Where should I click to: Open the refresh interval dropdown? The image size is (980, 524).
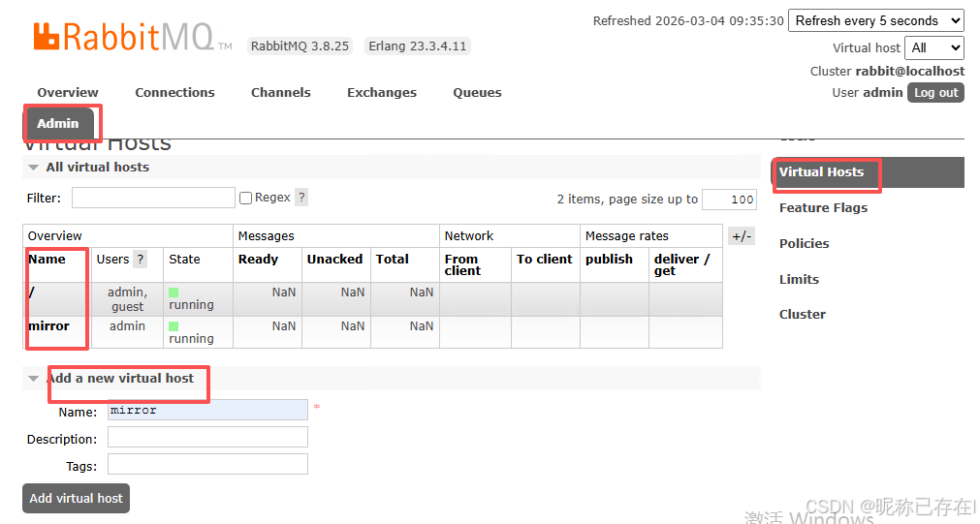[x=875, y=20]
